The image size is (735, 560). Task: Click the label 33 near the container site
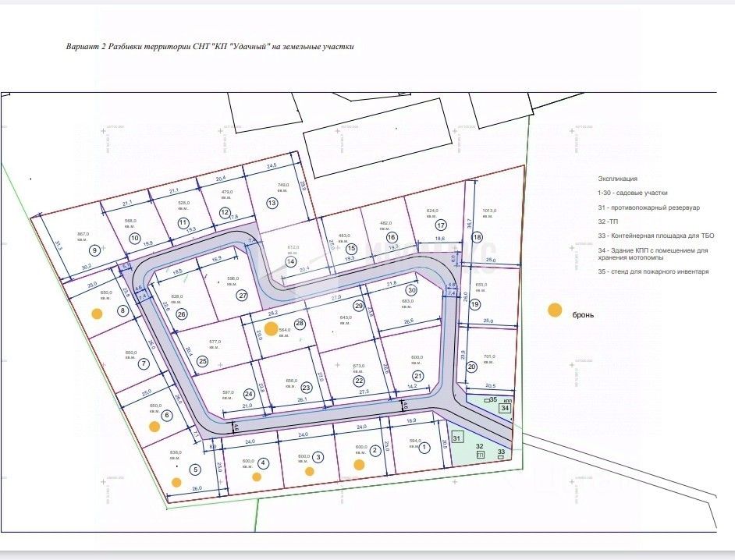(501, 452)
